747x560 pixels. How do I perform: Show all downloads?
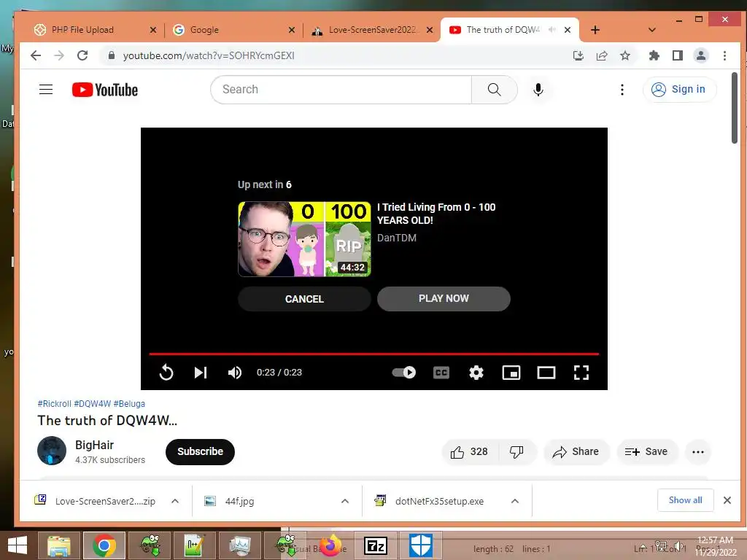click(685, 500)
